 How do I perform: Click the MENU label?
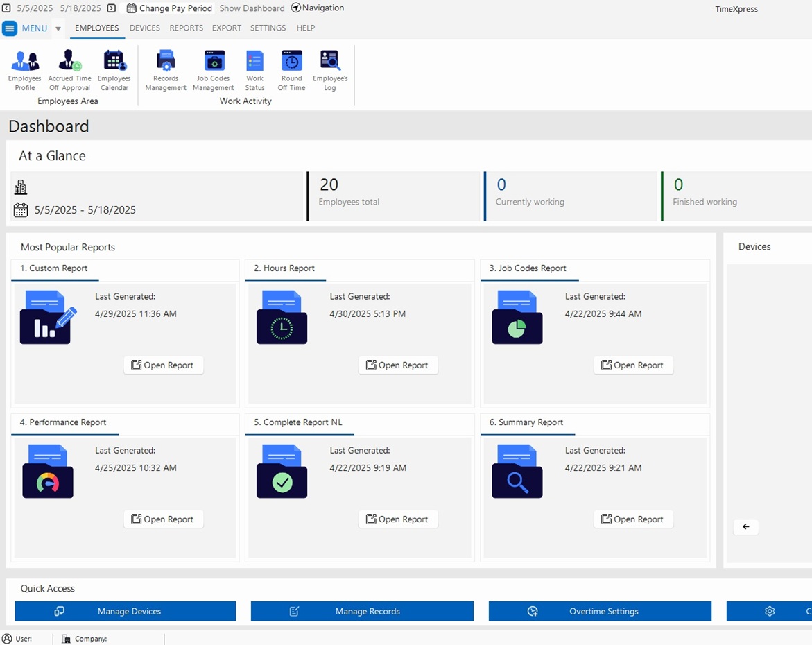pos(35,28)
